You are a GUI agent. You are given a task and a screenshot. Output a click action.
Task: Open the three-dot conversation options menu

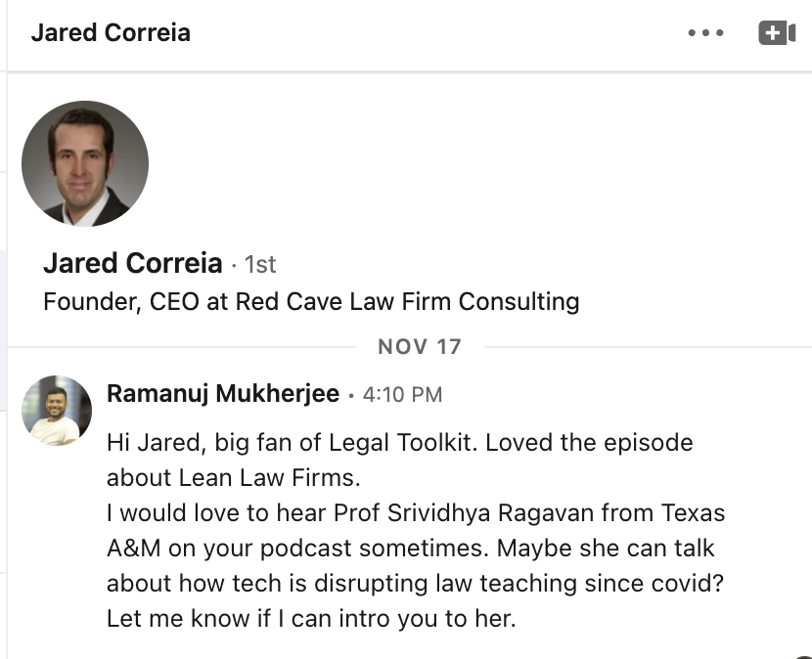point(704,32)
